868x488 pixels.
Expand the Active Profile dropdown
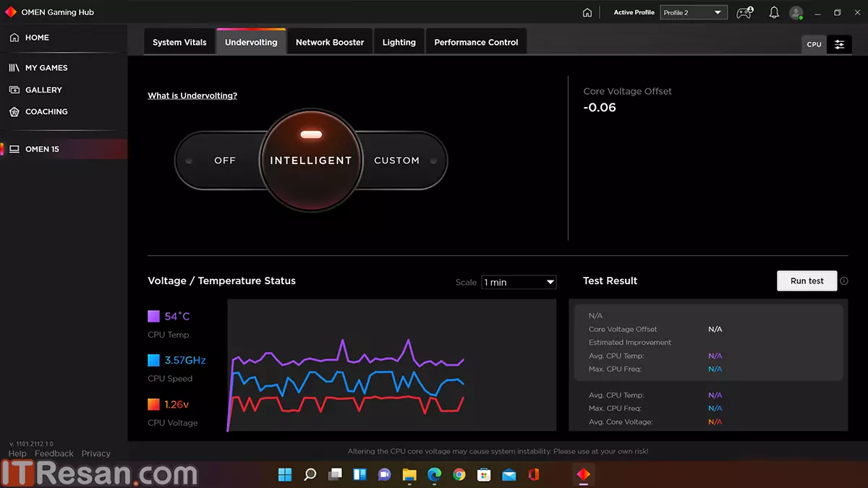(693, 12)
